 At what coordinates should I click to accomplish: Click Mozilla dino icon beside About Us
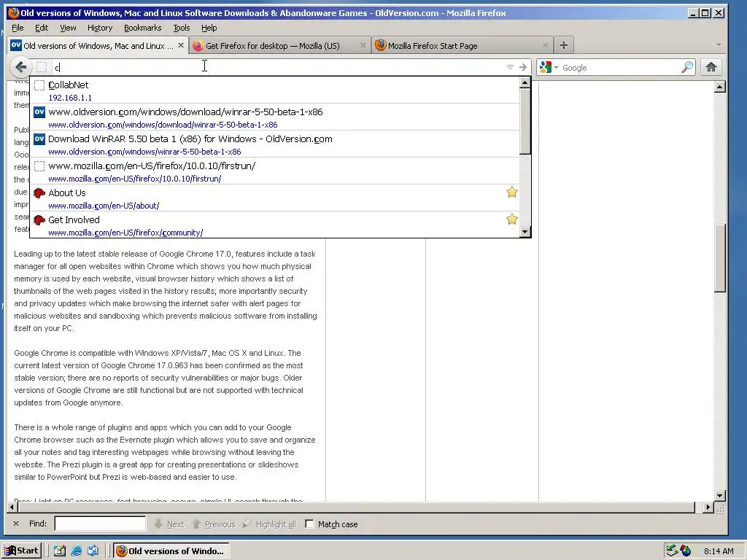tap(39, 192)
